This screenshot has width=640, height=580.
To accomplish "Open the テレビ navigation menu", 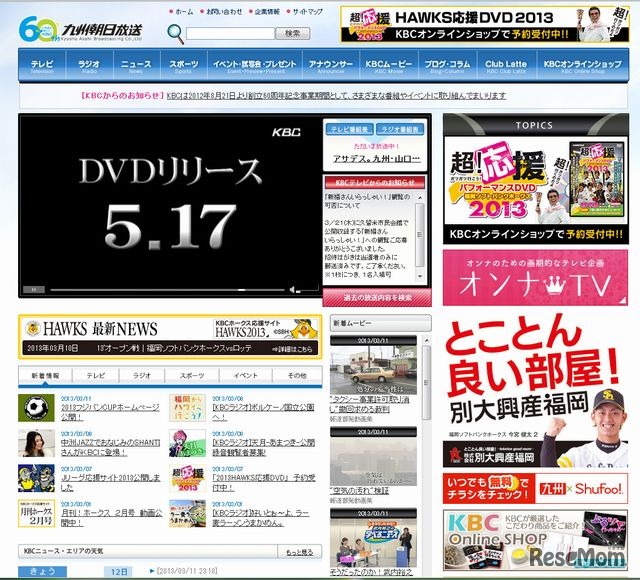I will click(x=42, y=65).
